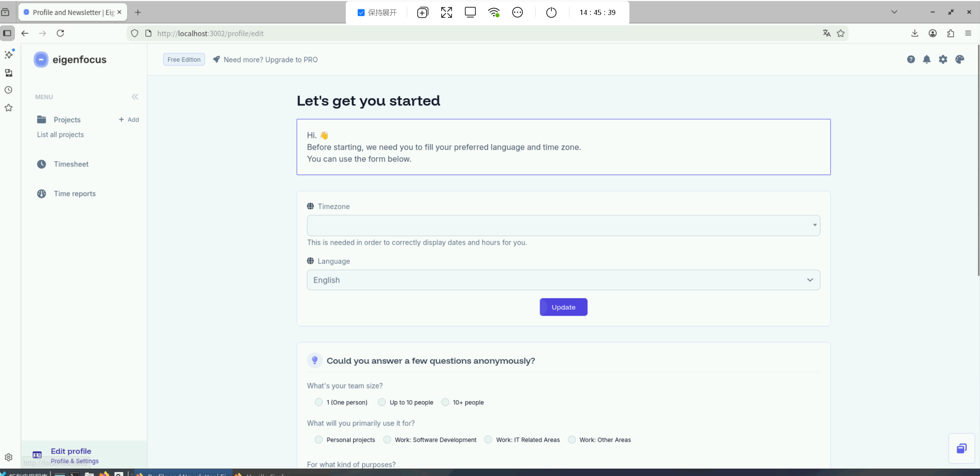Click the browser page reload icon
This screenshot has width=980, height=476.
click(60, 33)
